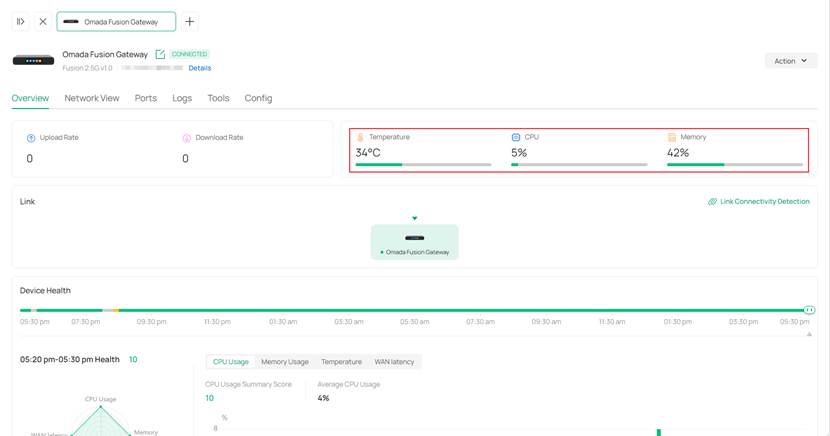Click the health score 10 value

[x=133, y=359]
